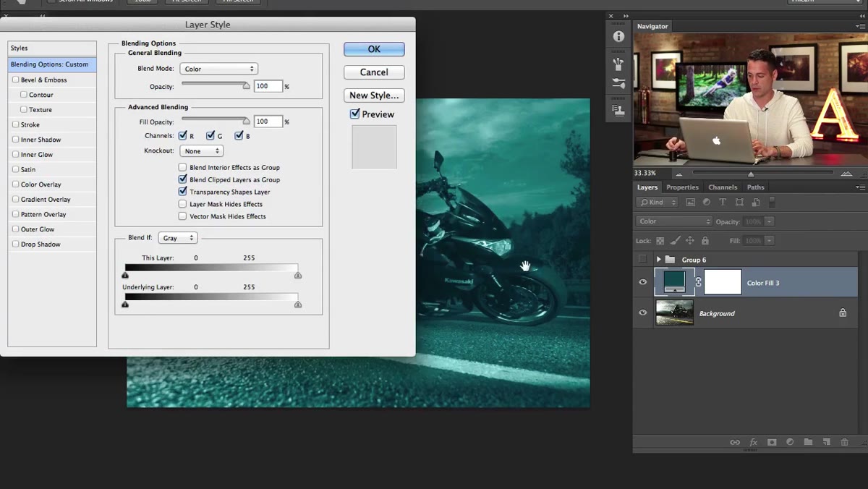
Task: Click the Navigator zoom in large mountains icon
Action: [846, 174]
